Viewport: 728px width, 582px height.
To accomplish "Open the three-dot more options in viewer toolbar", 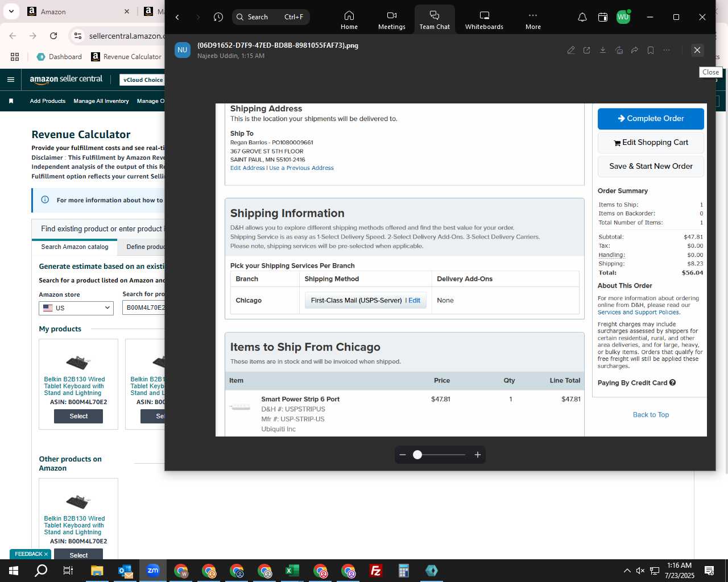I will 667,50.
